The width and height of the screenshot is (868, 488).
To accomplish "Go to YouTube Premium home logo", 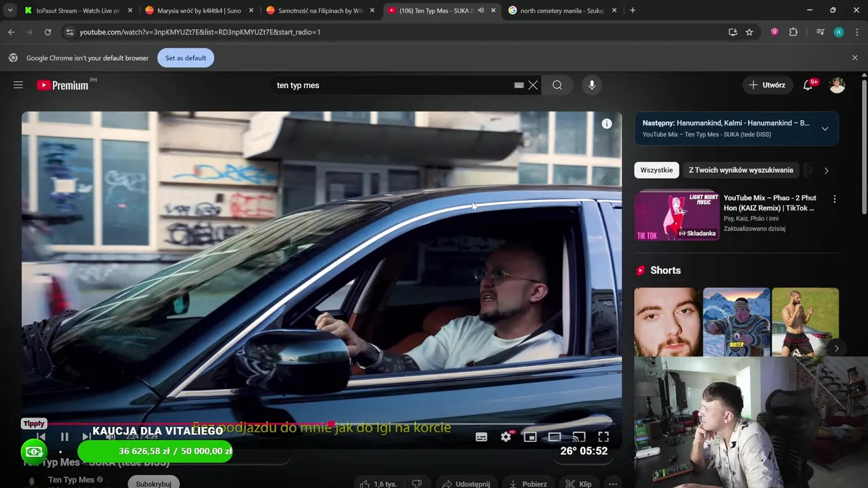I will coord(62,85).
